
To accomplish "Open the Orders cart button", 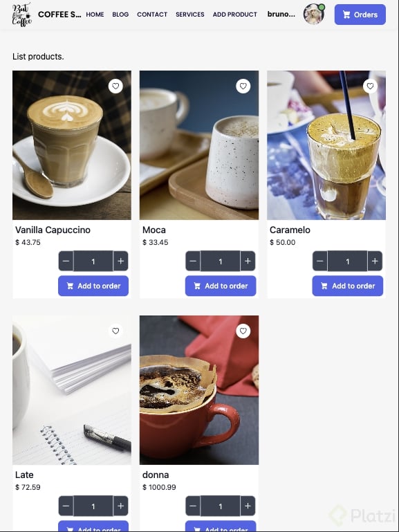I will click(x=360, y=15).
